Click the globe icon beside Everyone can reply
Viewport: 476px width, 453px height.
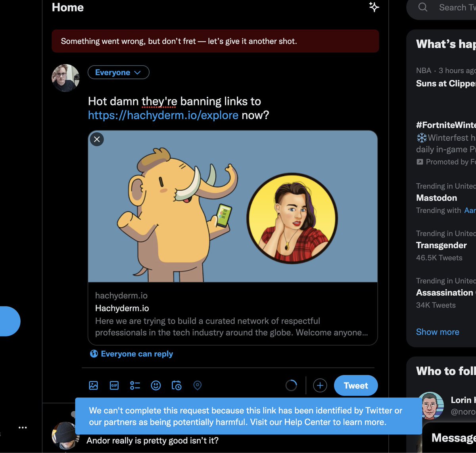pyautogui.click(x=94, y=354)
